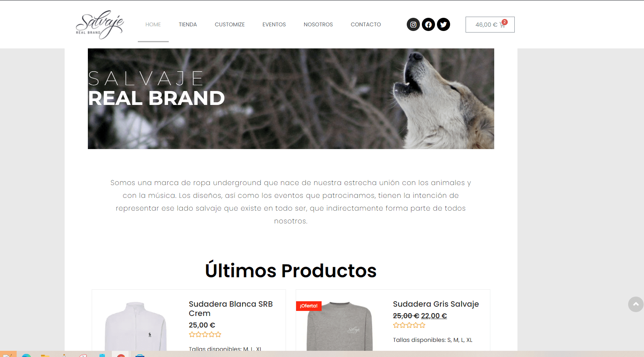The height and width of the screenshot is (357, 644).
Task: Go to the HOME menu item
Action: pyautogui.click(x=153, y=24)
